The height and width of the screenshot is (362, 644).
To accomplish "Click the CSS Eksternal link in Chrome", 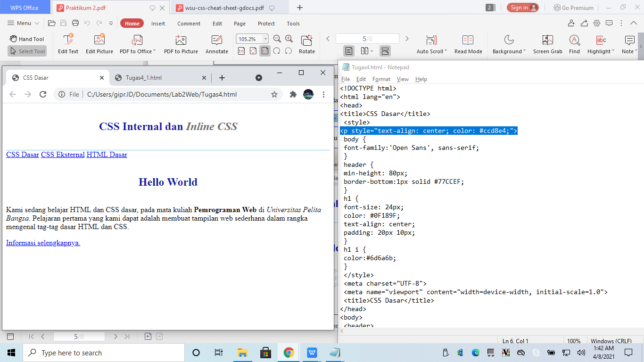I will (62, 155).
